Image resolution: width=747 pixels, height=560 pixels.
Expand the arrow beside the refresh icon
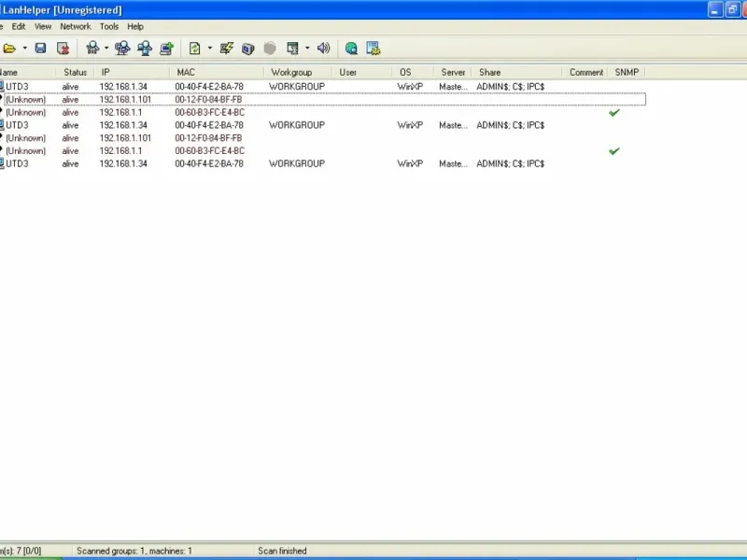209,49
